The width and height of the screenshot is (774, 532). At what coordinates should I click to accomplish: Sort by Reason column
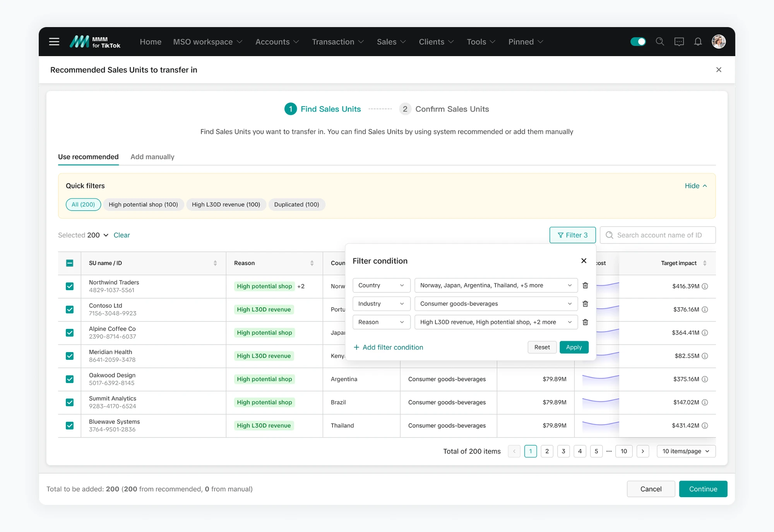(x=312, y=263)
